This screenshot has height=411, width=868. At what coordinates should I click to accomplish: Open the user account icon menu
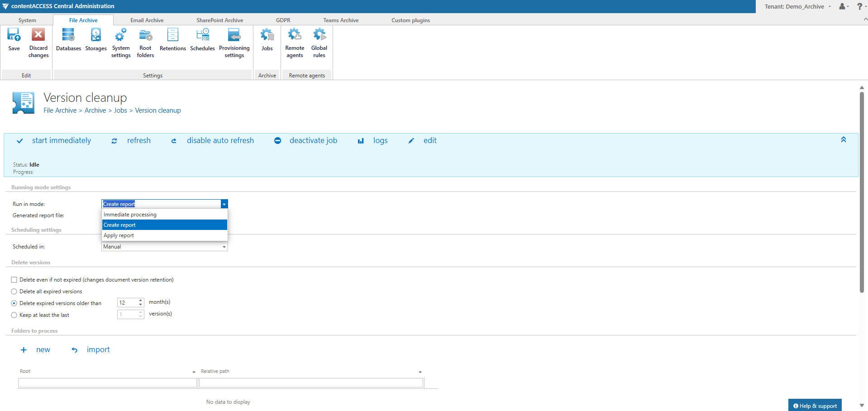[843, 6]
